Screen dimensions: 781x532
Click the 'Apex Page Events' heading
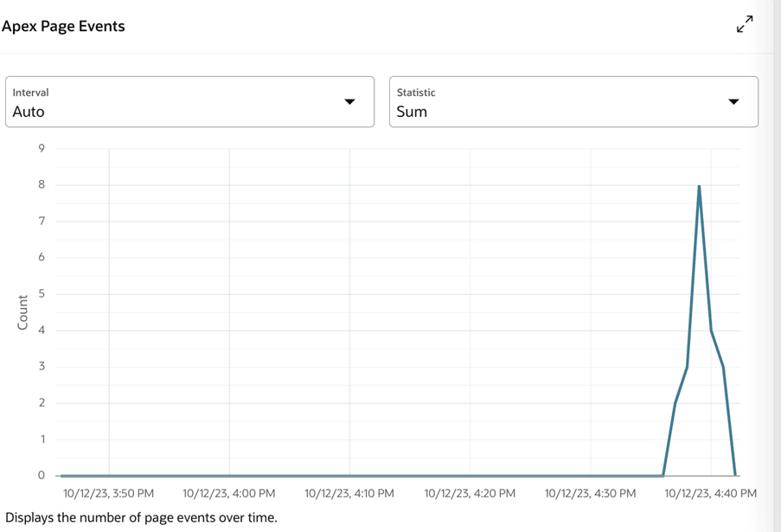coord(63,26)
